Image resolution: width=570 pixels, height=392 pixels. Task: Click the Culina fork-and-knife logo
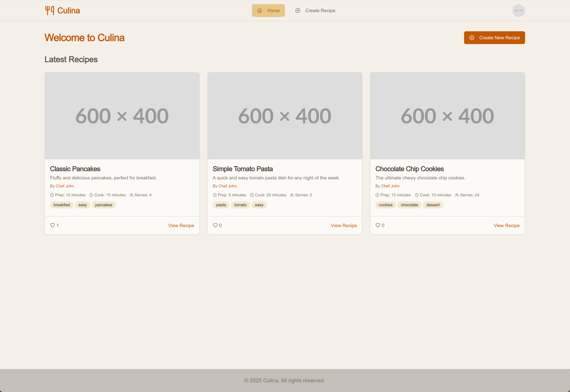tap(50, 11)
